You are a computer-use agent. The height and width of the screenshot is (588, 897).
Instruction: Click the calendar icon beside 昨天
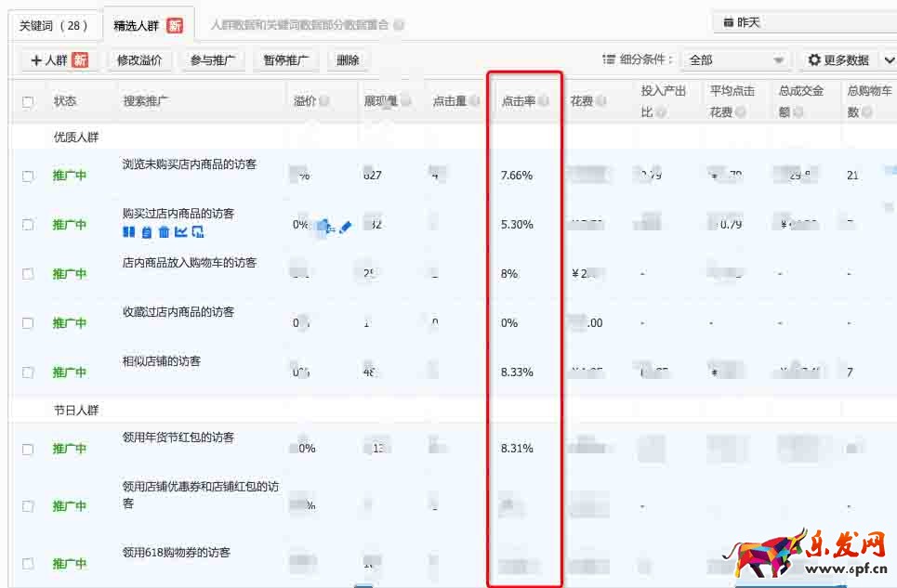[727, 22]
